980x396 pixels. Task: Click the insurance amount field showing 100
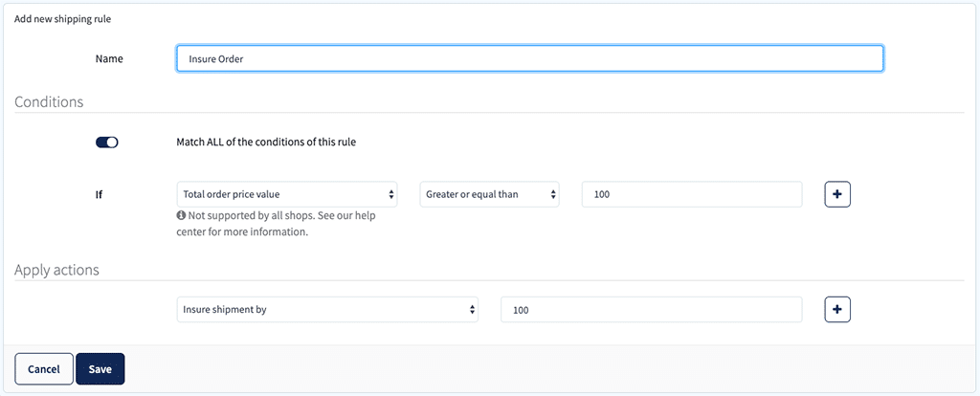651,309
